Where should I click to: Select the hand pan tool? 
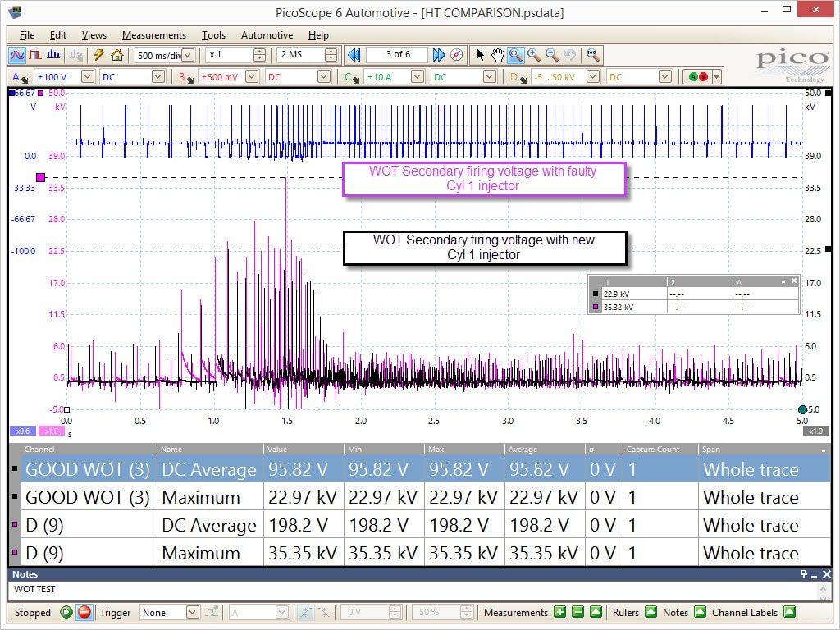coord(498,55)
